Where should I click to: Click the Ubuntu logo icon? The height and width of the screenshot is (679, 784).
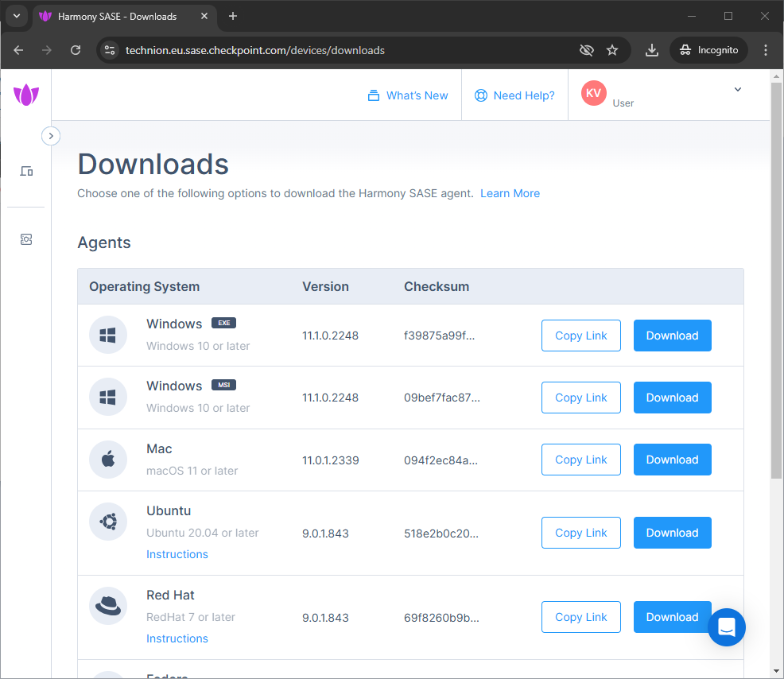pyautogui.click(x=108, y=522)
